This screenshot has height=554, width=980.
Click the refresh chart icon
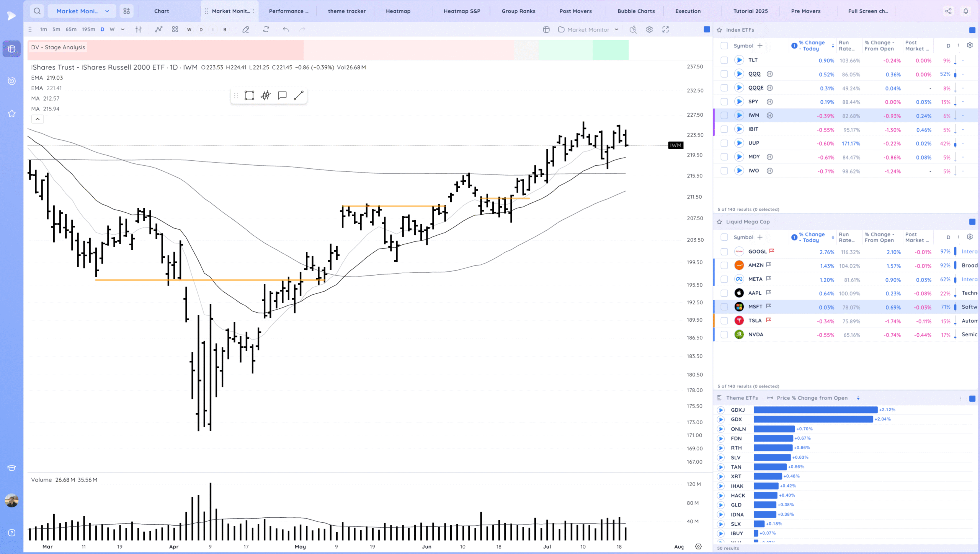266,29
